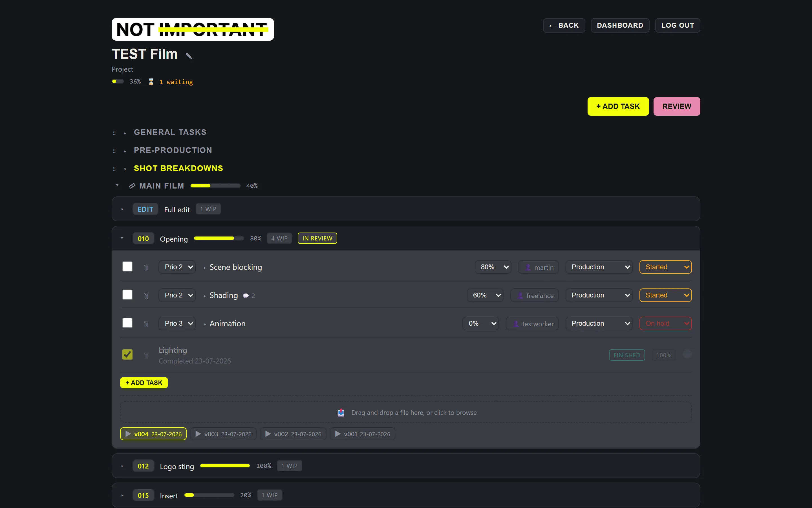
Task: Click the Opening 80% progress bar
Action: coord(219,238)
